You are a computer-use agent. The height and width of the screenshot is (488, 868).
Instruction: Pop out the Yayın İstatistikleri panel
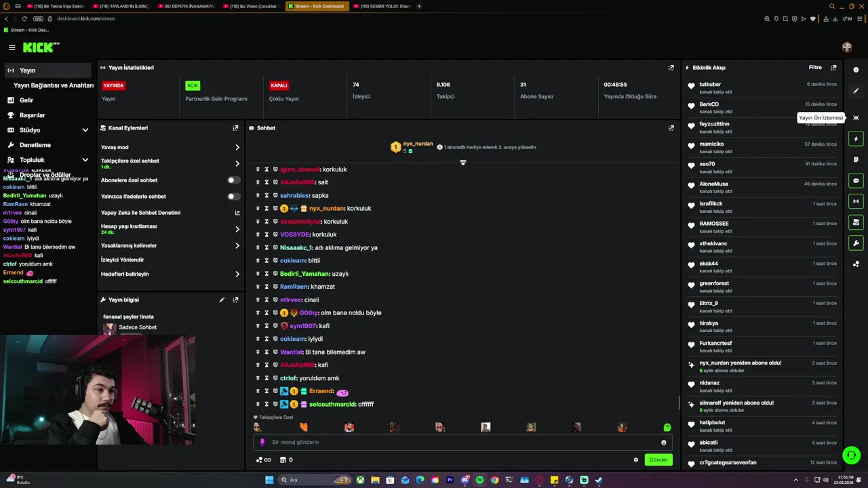click(x=671, y=68)
